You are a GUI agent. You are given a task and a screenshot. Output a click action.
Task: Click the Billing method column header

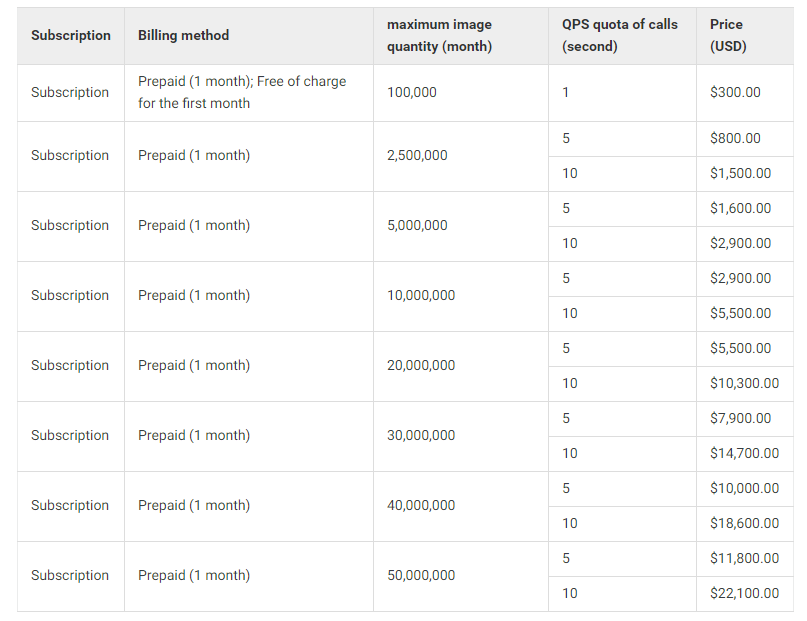coord(183,35)
